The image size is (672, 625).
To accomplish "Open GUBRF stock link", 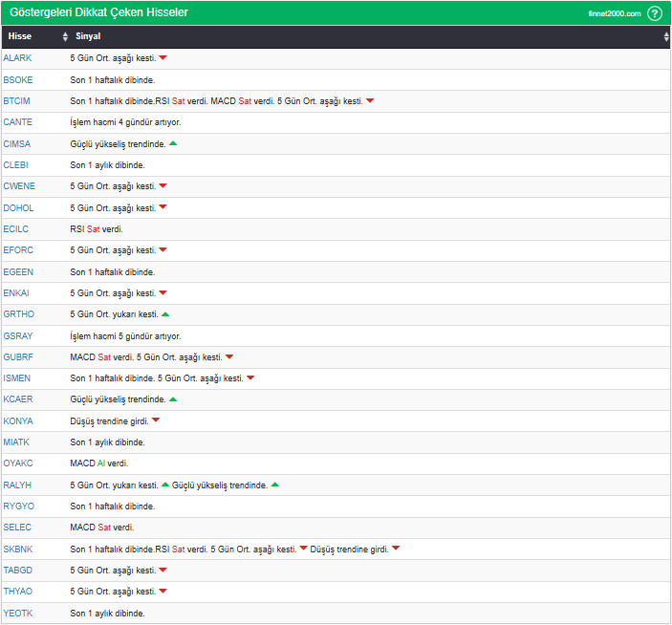I will coord(18,357).
